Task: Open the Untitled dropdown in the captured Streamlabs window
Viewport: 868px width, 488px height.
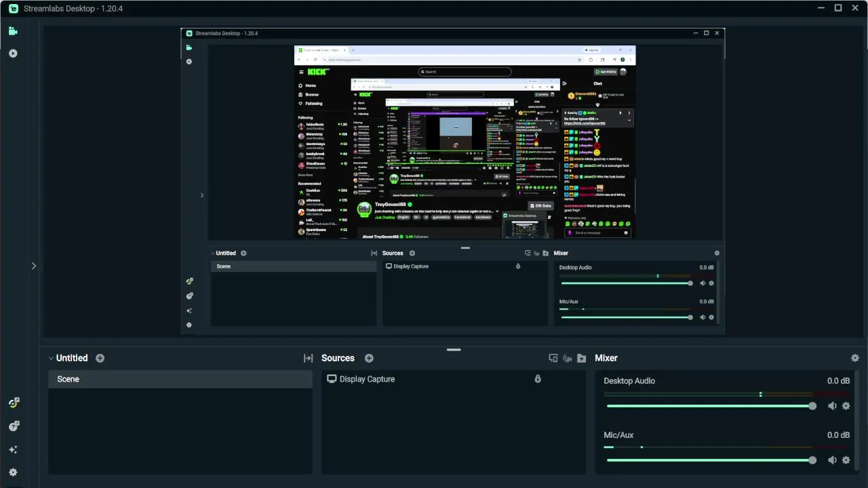Action: [x=223, y=253]
